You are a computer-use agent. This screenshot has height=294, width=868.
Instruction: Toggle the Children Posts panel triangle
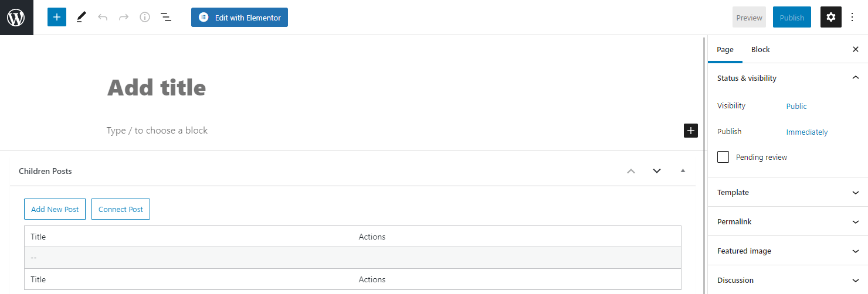click(683, 171)
